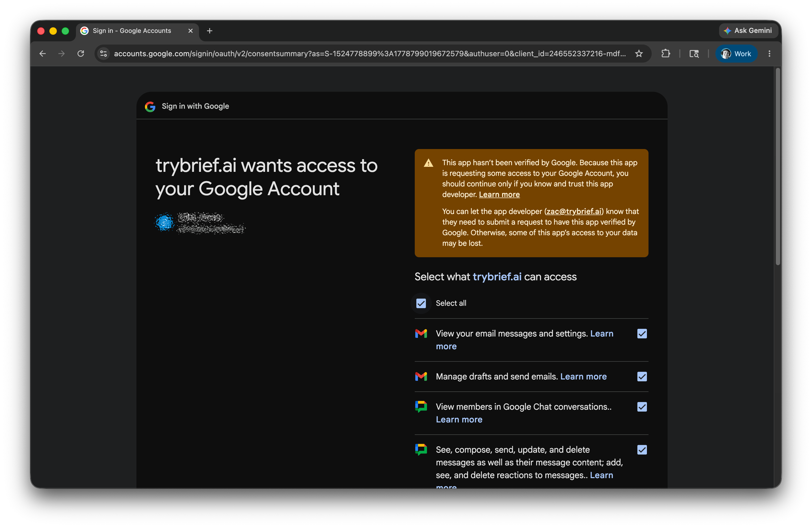Reload the page with the refresh icon
This screenshot has height=528, width=812.
81,53
